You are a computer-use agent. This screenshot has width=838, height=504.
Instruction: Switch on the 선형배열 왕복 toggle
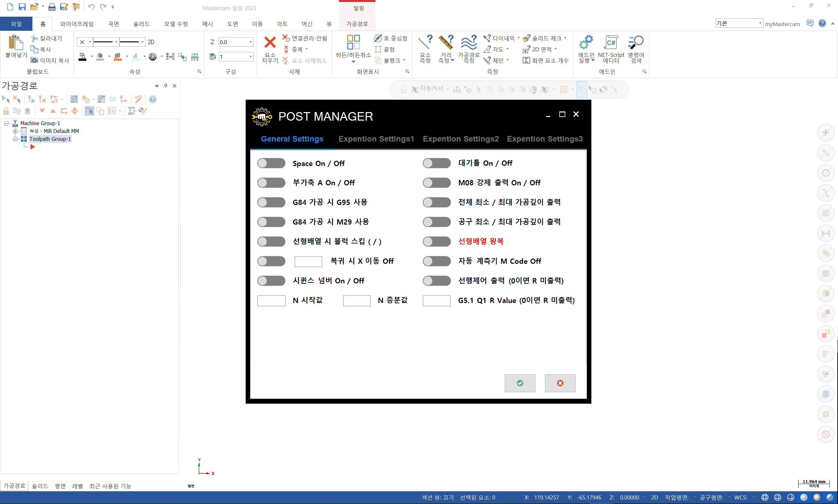(x=436, y=242)
